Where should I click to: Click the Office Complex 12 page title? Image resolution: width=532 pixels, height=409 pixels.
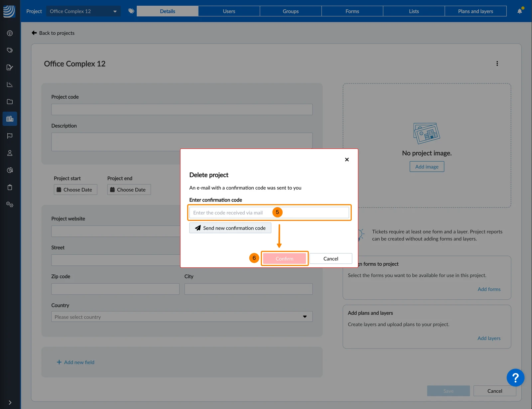(x=75, y=64)
